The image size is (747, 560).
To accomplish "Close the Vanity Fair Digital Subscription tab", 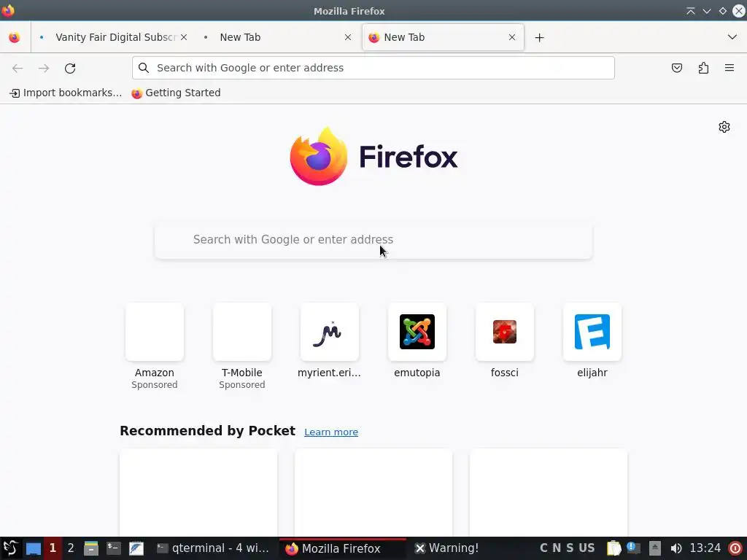I will pos(184,37).
